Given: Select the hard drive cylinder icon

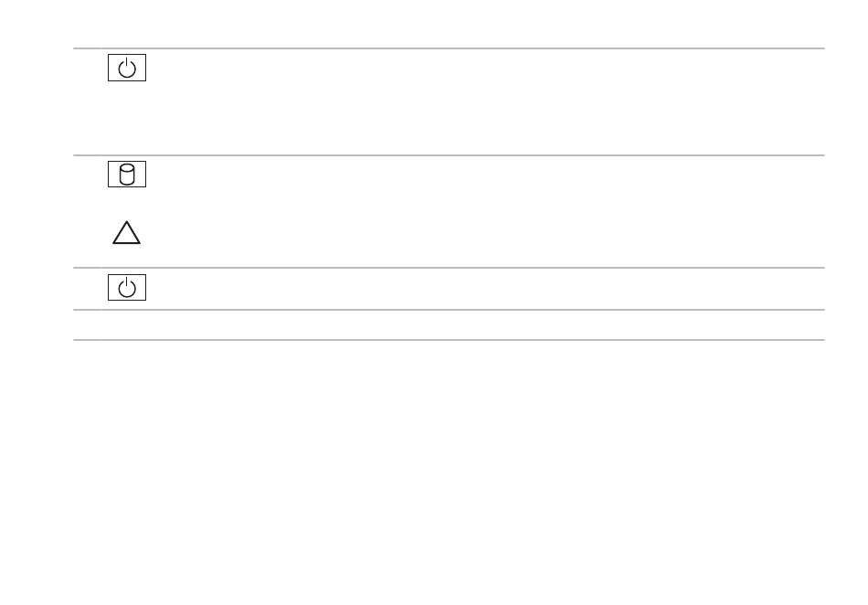Looking at the screenshot, I should pos(127,175).
